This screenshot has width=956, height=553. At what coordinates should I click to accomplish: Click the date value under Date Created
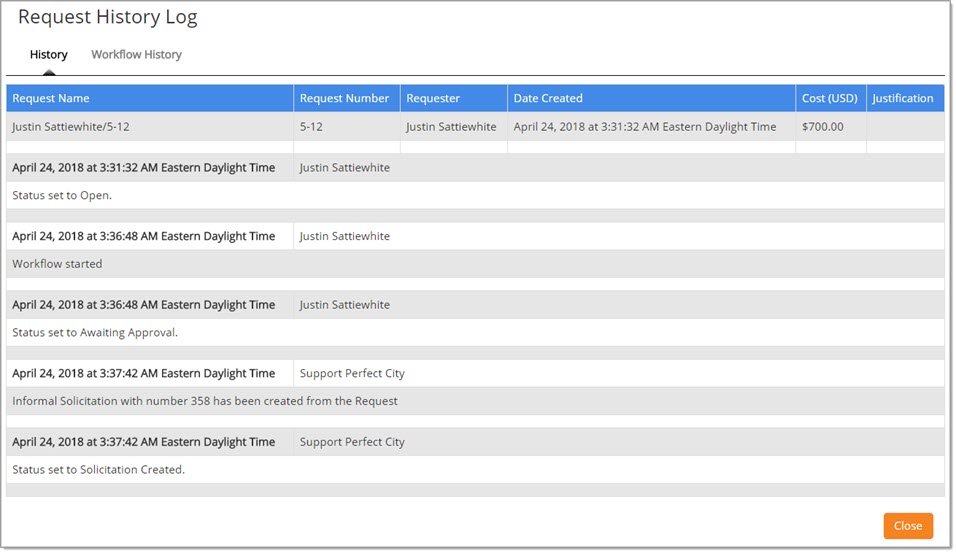click(644, 127)
